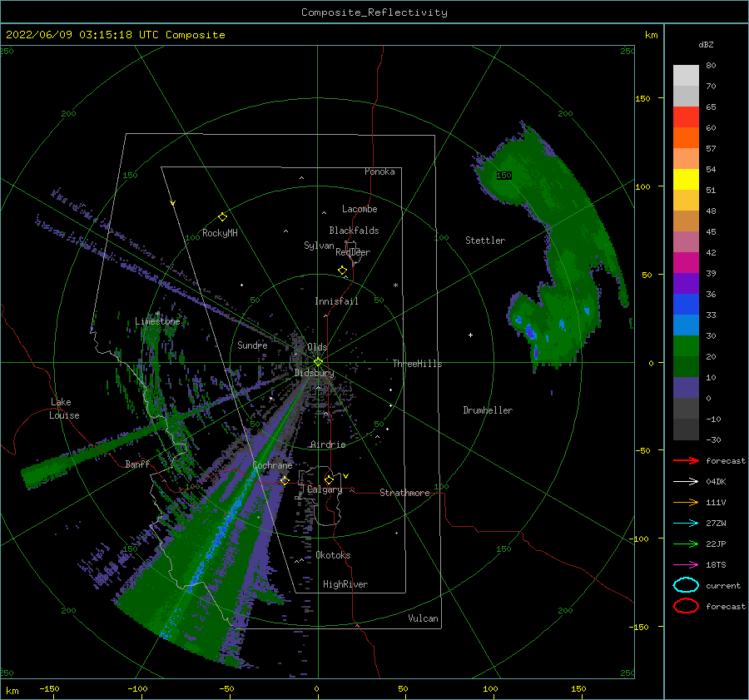Click the Blackfalds town label

(x=354, y=231)
